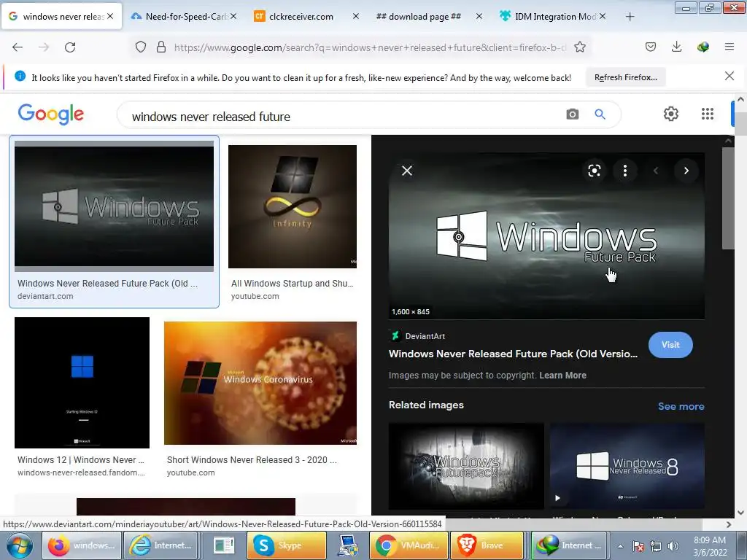Open the Internet Explorer taskbar button
The image size is (747, 560).
pyautogui.click(x=161, y=545)
